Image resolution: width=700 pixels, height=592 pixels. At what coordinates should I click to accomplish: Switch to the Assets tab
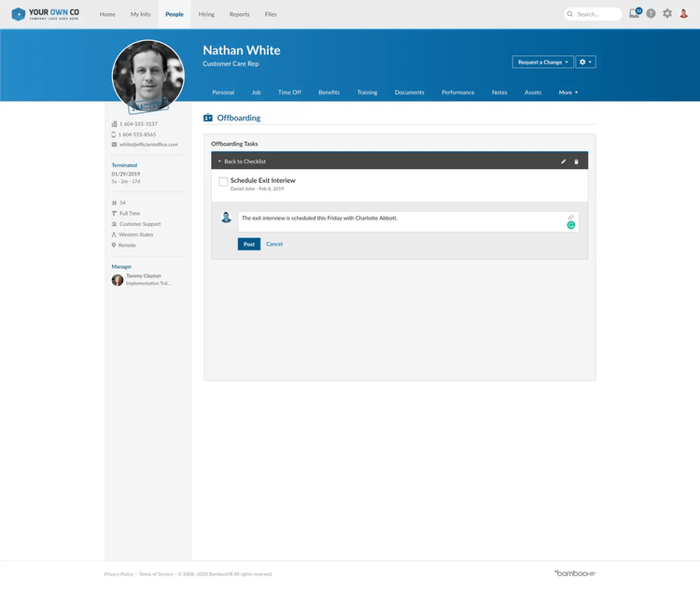pos(533,92)
